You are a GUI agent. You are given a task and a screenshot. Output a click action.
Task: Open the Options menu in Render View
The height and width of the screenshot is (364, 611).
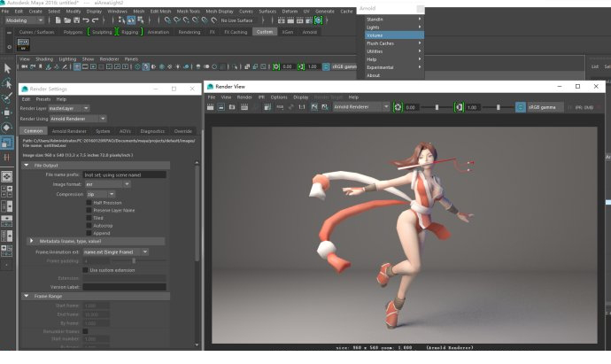click(x=279, y=97)
